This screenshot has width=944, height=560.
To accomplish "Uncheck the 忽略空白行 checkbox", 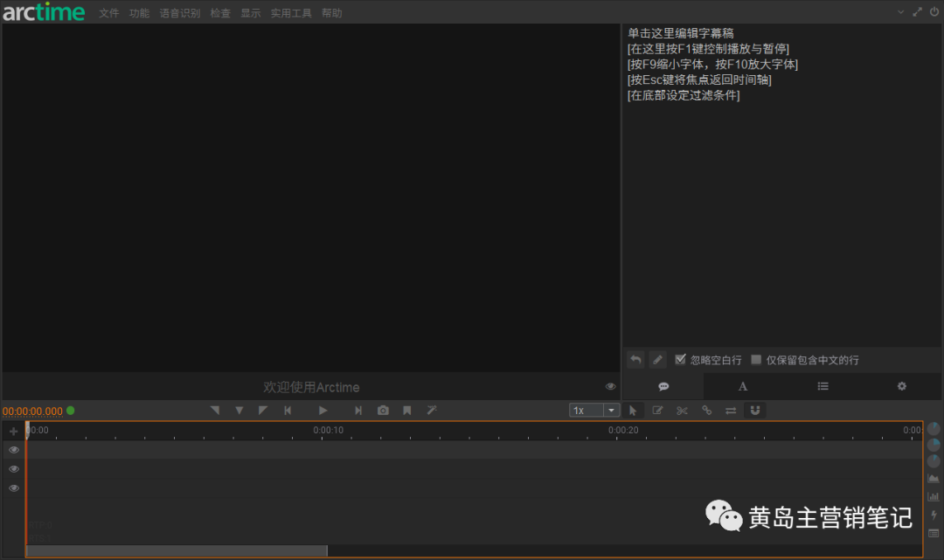I will click(681, 360).
